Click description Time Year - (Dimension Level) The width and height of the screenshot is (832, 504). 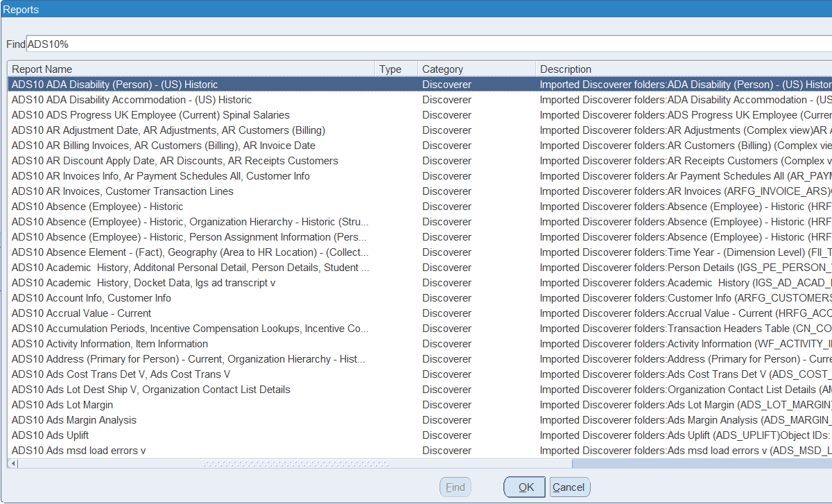[x=686, y=252]
